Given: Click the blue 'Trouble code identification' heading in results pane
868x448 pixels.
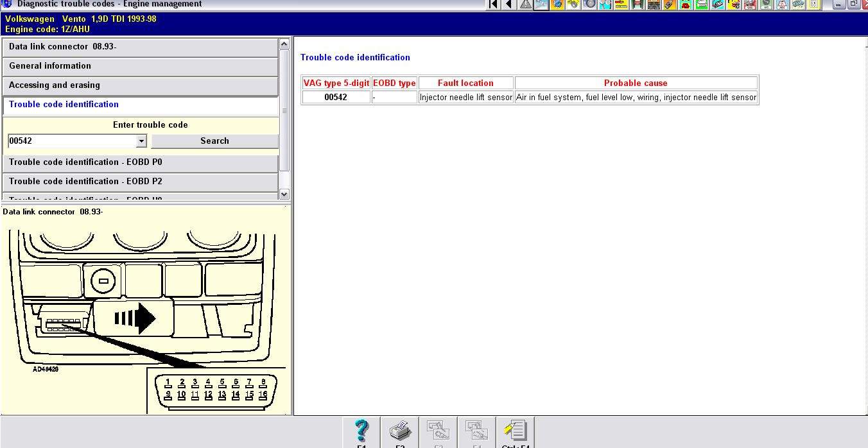Looking at the screenshot, I should coord(355,58).
